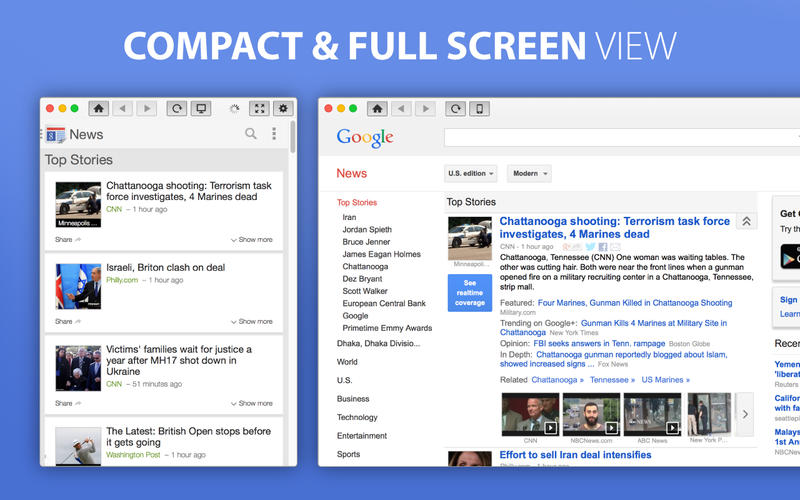800x500 pixels.
Task: Select U.S. section in sidebar
Action: tap(344, 380)
